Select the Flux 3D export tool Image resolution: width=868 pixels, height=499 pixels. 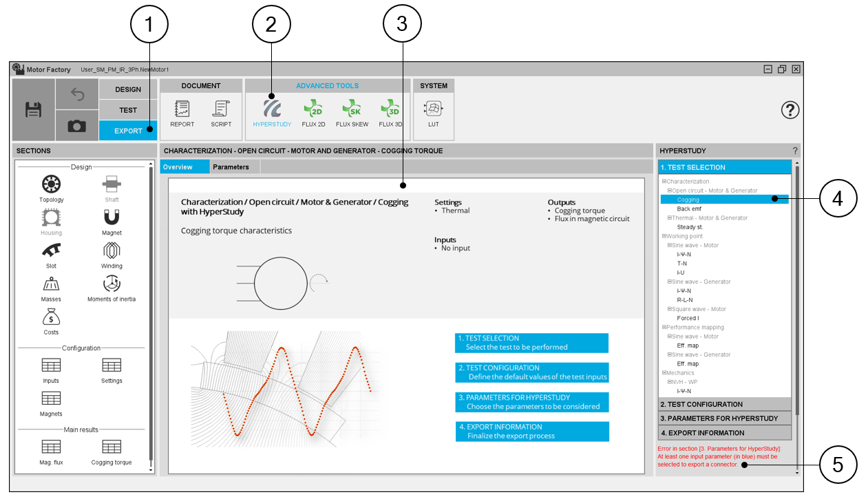[390, 109]
